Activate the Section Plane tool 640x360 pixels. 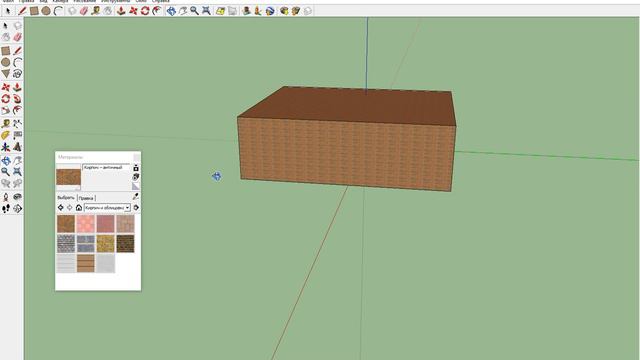point(17,209)
